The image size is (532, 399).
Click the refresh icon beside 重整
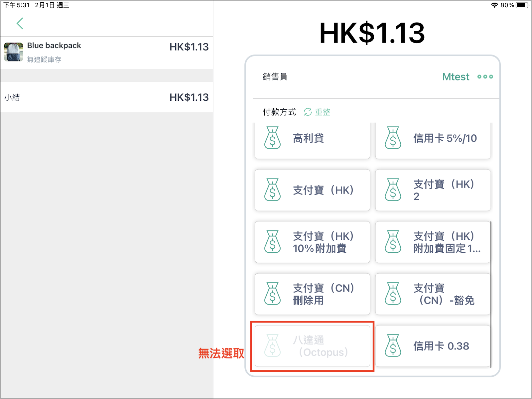[308, 112]
